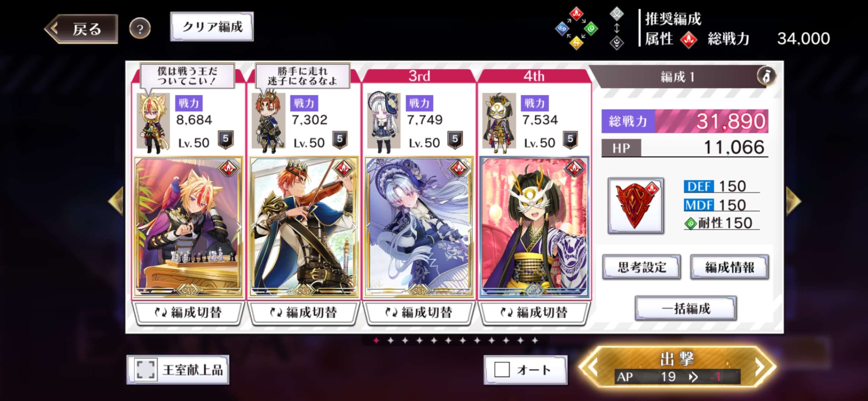Go to the next formation with right arrow
This screenshot has width=868, height=401.
[x=794, y=201]
